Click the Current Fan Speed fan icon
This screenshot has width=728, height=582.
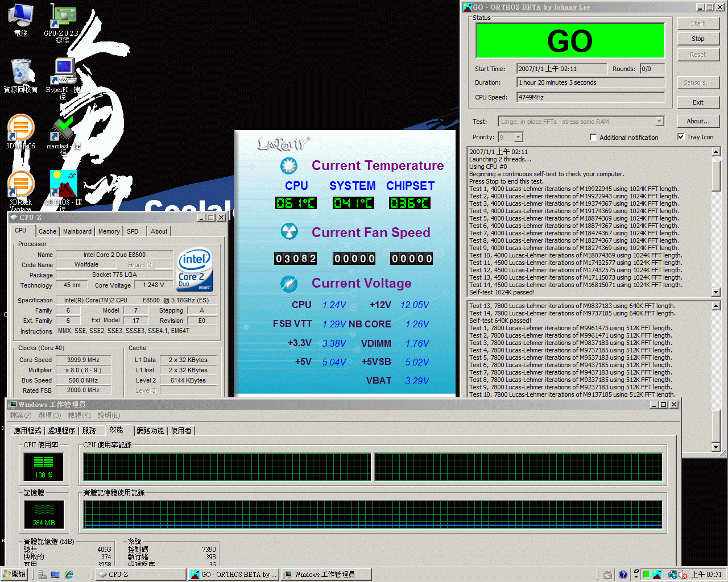point(289,232)
